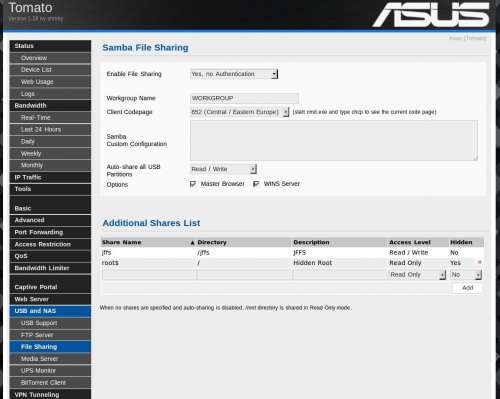Open the Client Codepage dropdown
This screenshot has height=399, width=500.
pyautogui.click(x=239, y=112)
